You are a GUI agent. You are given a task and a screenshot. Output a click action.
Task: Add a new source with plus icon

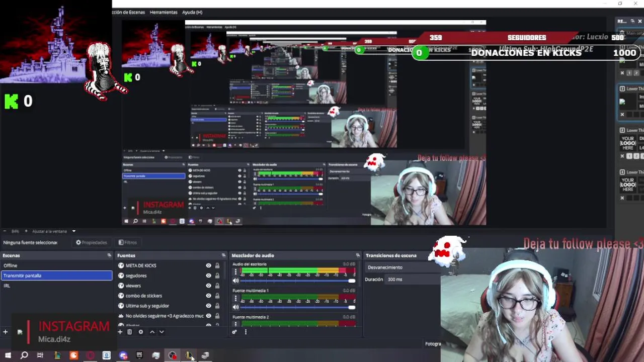pos(120,332)
